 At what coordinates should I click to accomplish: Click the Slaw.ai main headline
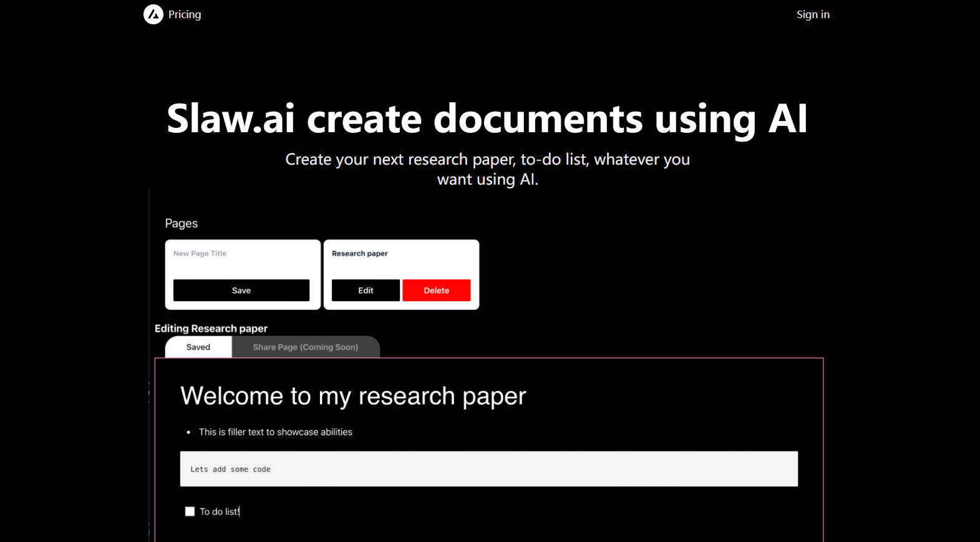[487, 119]
